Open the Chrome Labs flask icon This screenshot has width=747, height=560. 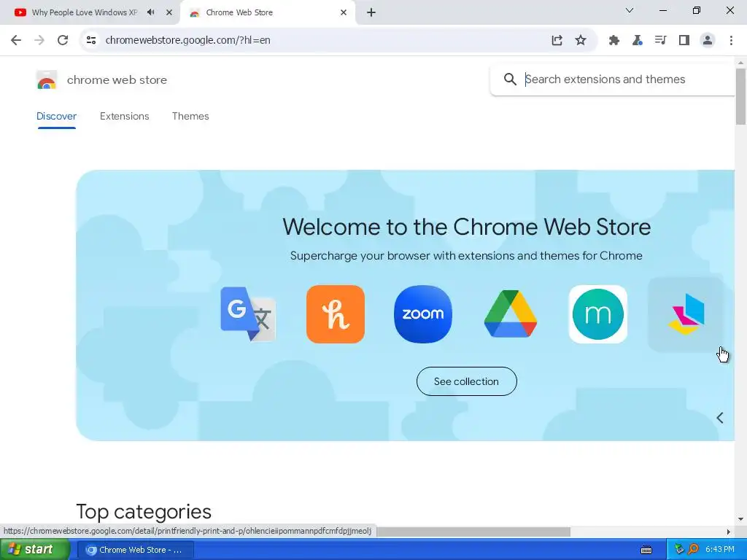pyautogui.click(x=638, y=40)
